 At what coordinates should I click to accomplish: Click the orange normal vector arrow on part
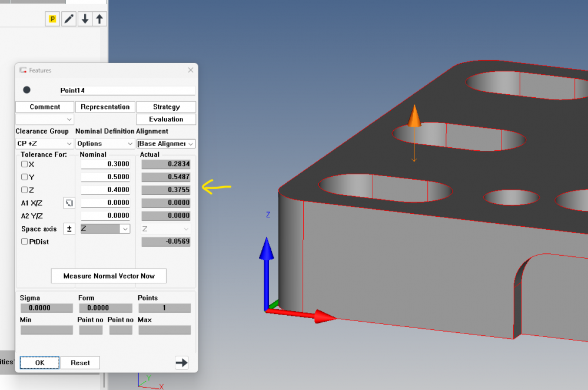(414, 117)
